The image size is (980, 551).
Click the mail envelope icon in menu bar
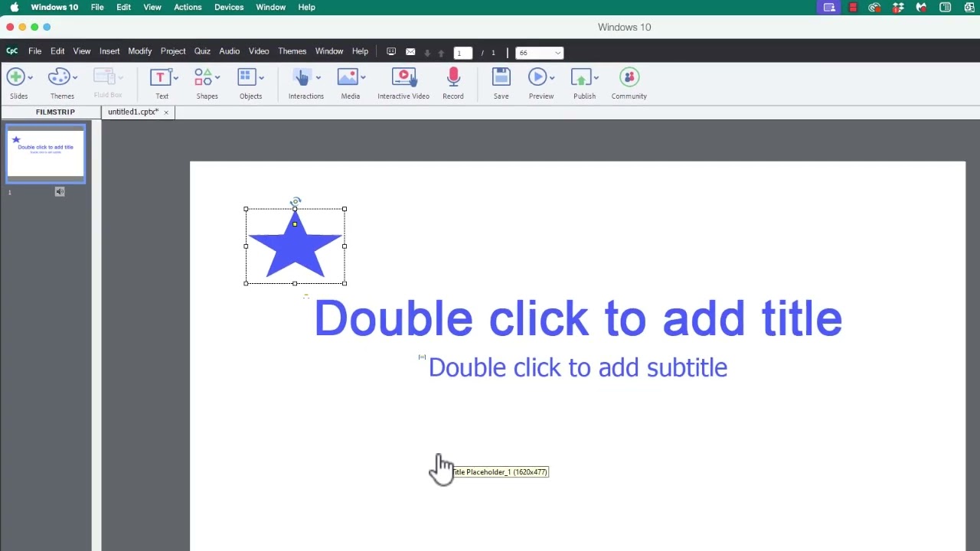point(410,52)
